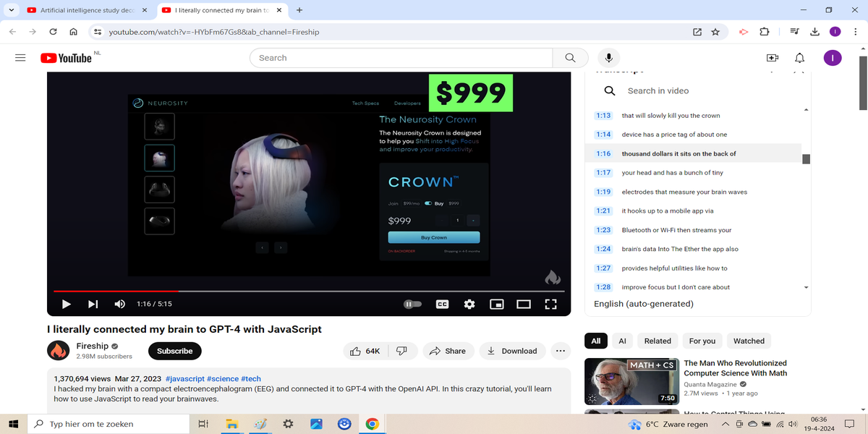Open media controls icon in Chrome toolbar
This screenshot has height=434, width=868.
click(x=794, y=32)
